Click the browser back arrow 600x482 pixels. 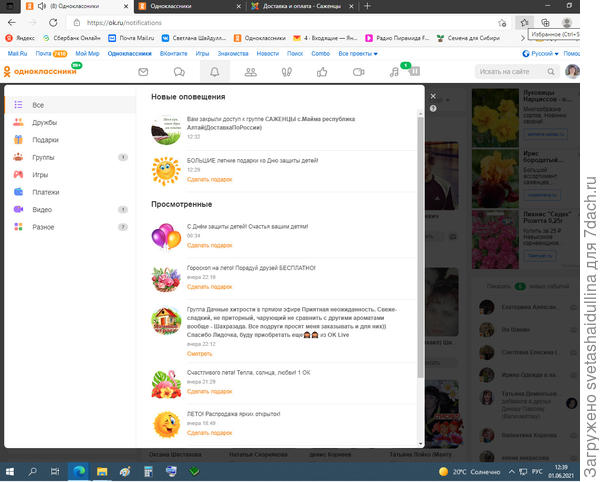click(12, 23)
